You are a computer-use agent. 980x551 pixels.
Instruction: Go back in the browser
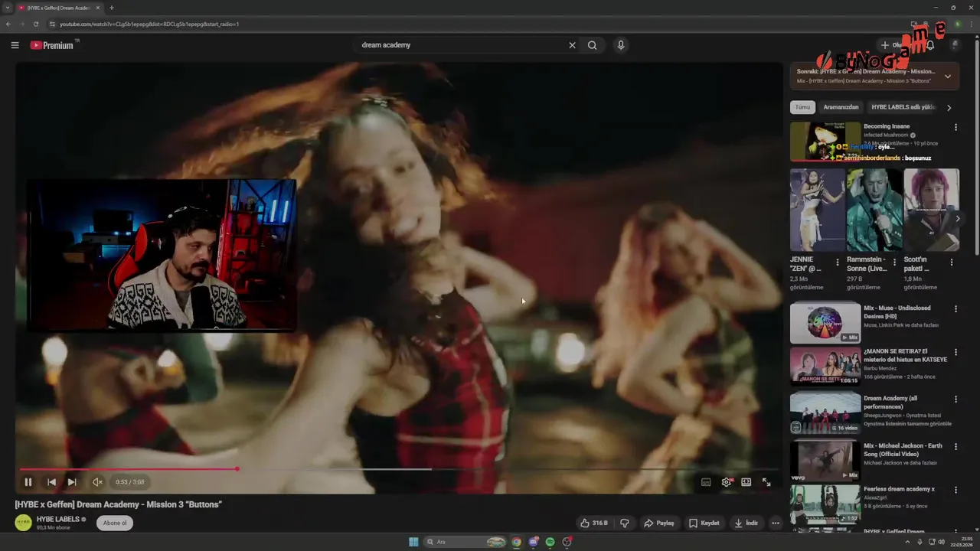[8, 24]
